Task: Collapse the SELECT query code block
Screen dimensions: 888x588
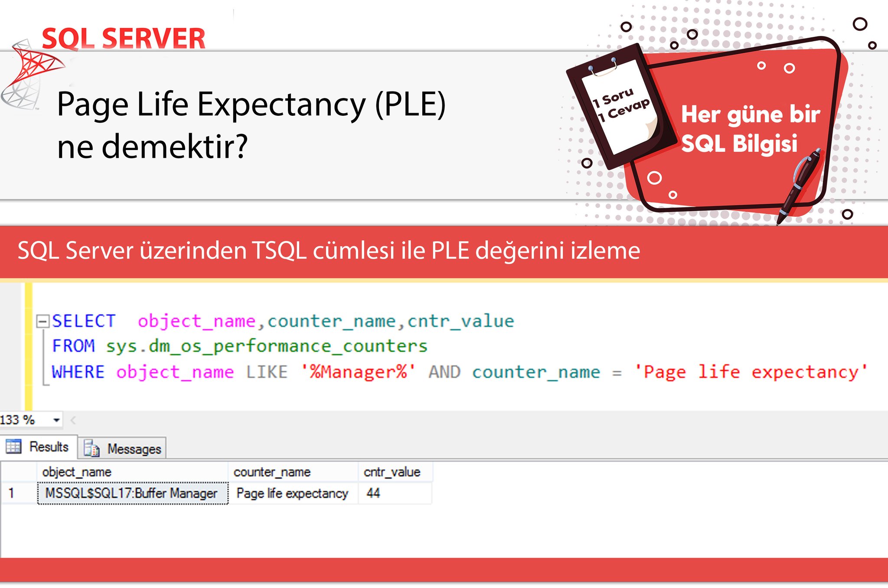Action: (x=42, y=321)
